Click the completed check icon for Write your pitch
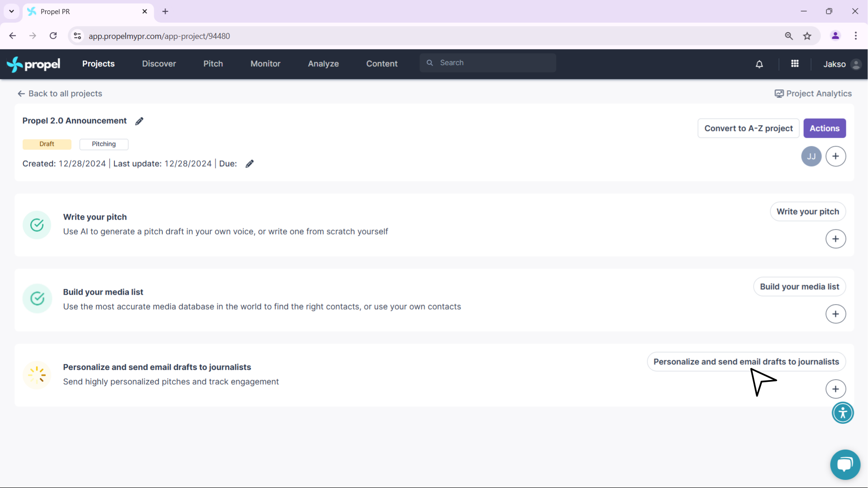This screenshot has width=868, height=488. click(37, 225)
